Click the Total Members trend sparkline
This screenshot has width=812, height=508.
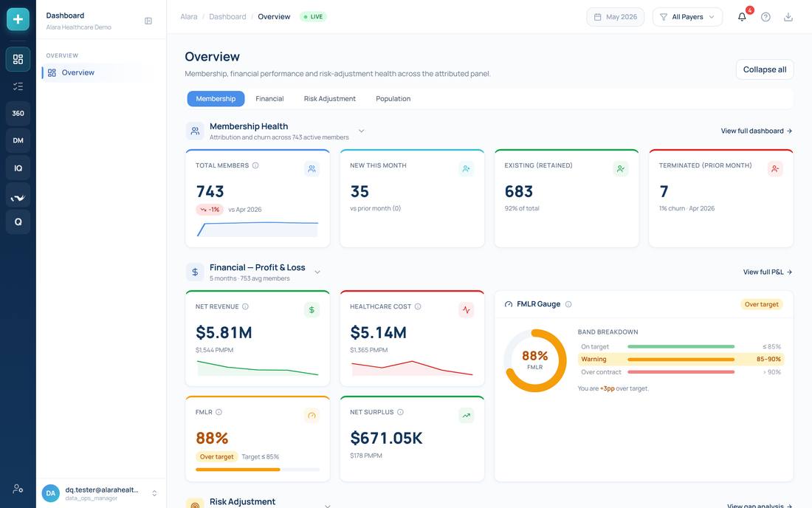click(x=258, y=229)
